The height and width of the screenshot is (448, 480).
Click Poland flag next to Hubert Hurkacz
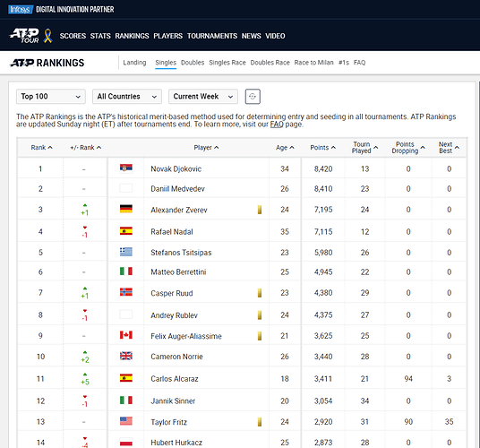[126, 442]
